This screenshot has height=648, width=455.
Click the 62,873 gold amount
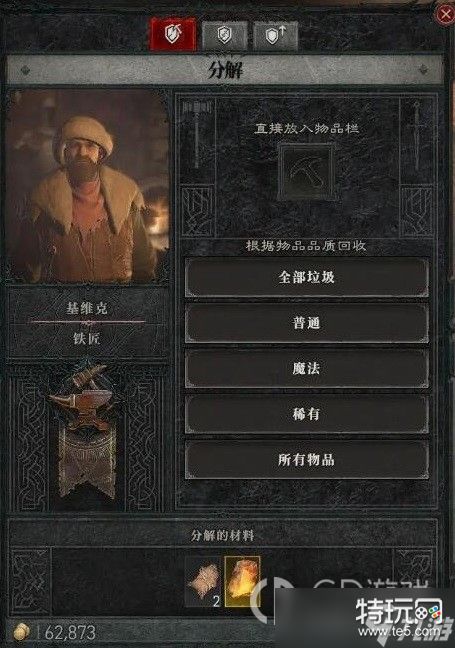[70, 632]
